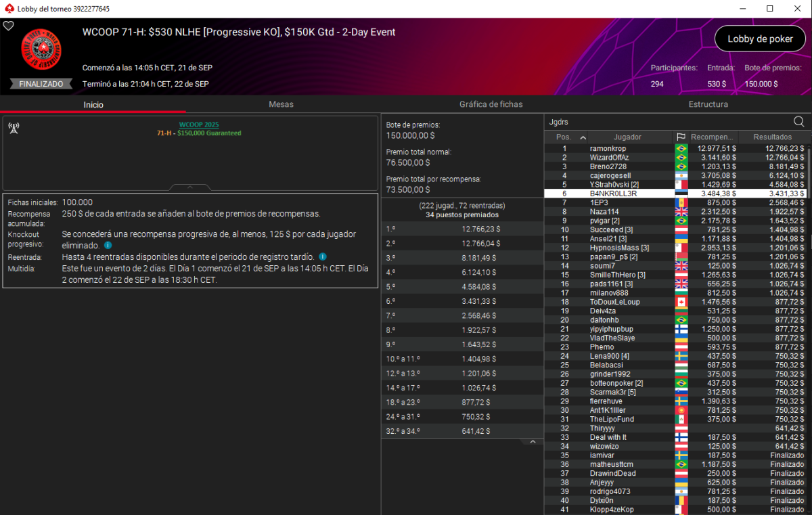Click the flag next to Y.Strah0vski
812x515 pixels.
tap(681, 184)
